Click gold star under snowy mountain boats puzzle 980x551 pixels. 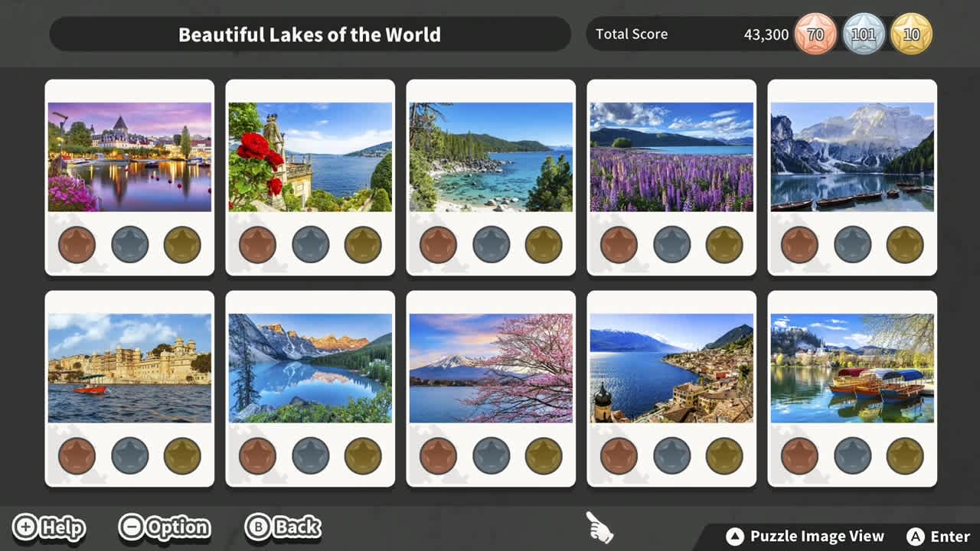point(905,245)
